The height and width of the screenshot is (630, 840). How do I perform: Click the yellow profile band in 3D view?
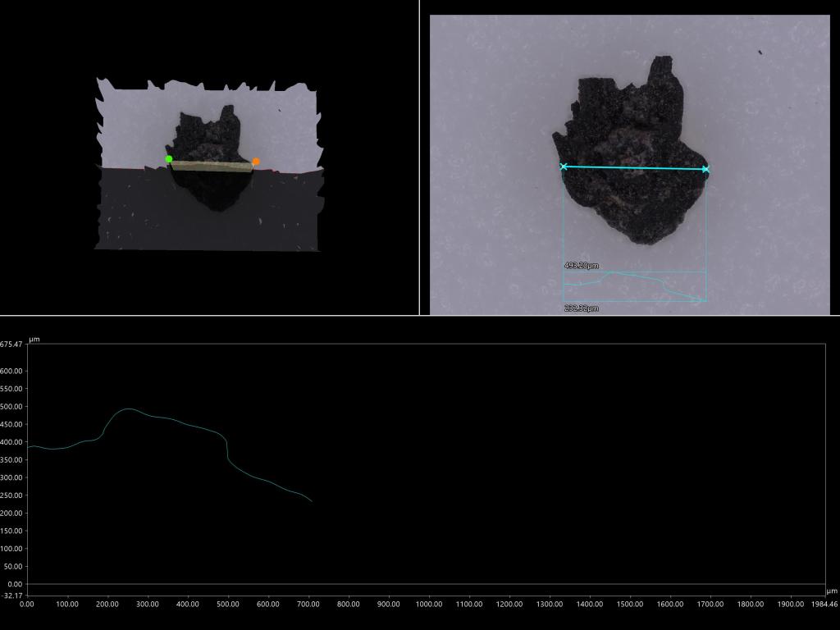pyautogui.click(x=212, y=166)
